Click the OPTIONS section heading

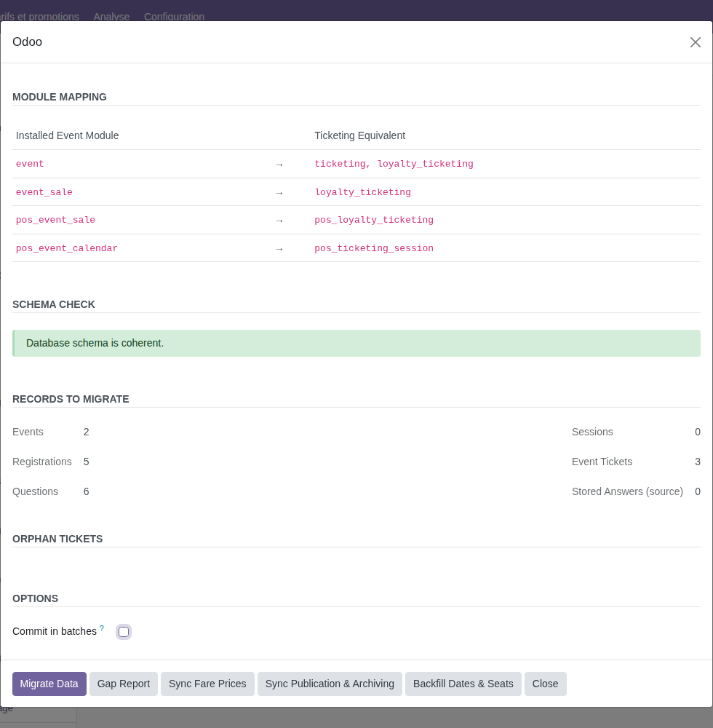pyautogui.click(x=35, y=599)
